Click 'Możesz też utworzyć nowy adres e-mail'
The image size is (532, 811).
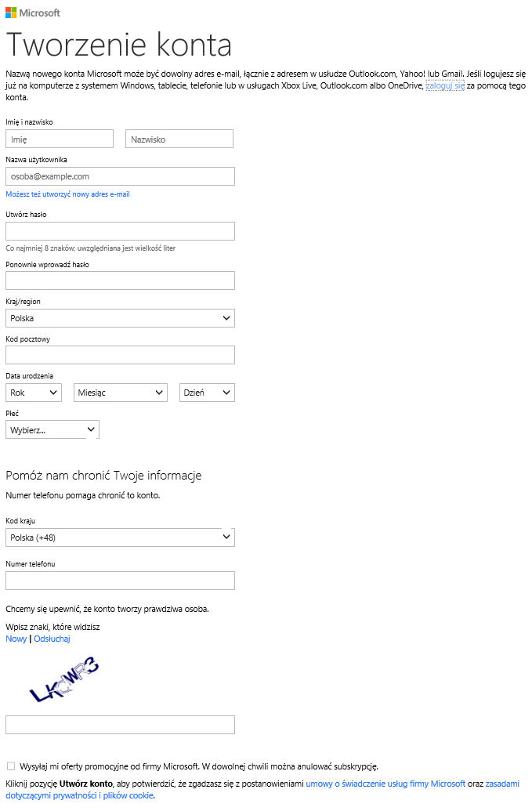point(67,194)
